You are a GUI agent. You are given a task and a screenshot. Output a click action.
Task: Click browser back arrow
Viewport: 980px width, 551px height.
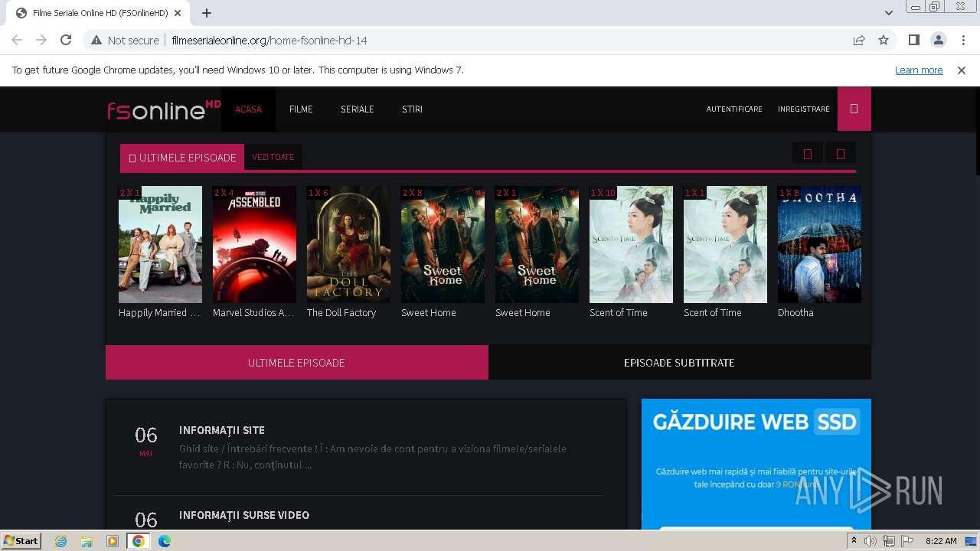(x=17, y=40)
